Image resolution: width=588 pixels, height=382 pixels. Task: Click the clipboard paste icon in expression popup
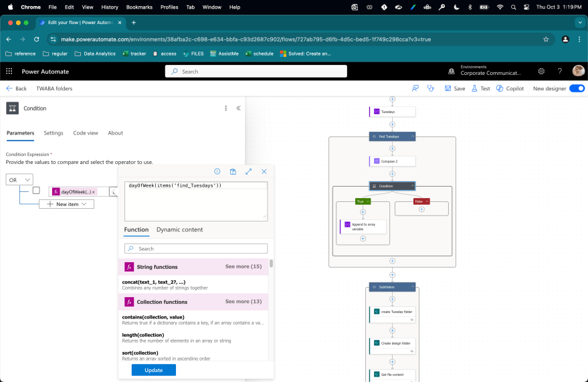pyautogui.click(x=233, y=171)
